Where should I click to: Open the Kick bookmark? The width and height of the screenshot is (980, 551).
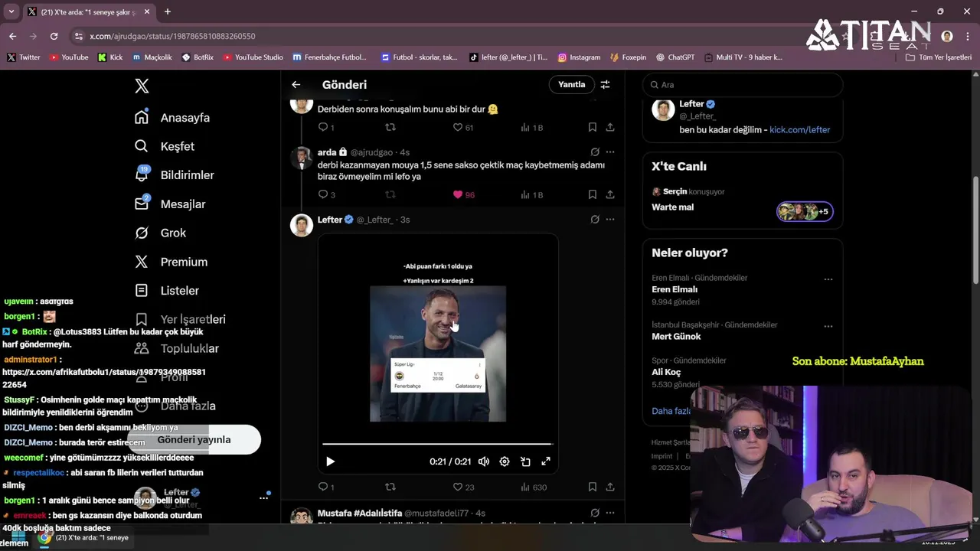point(110,57)
